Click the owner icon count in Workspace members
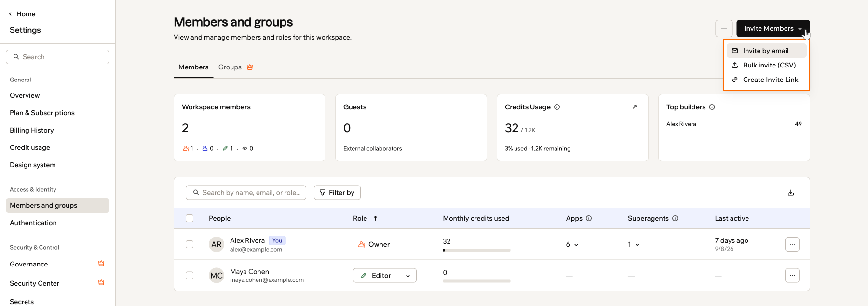Image resolution: width=868 pixels, height=306 pixels. click(x=188, y=148)
